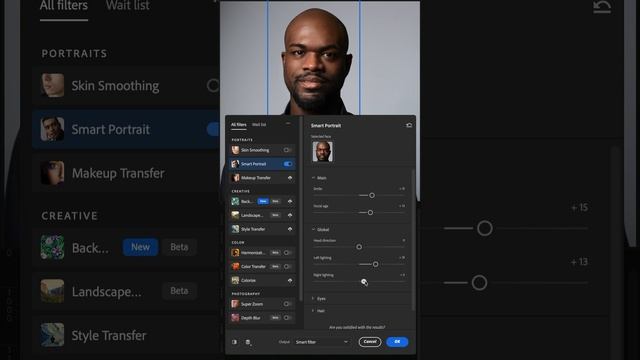Open the Output Smart filter dropdown

pos(322,342)
